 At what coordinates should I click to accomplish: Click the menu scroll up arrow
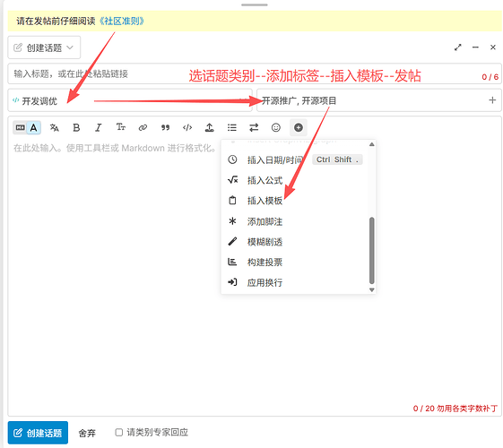372,144
